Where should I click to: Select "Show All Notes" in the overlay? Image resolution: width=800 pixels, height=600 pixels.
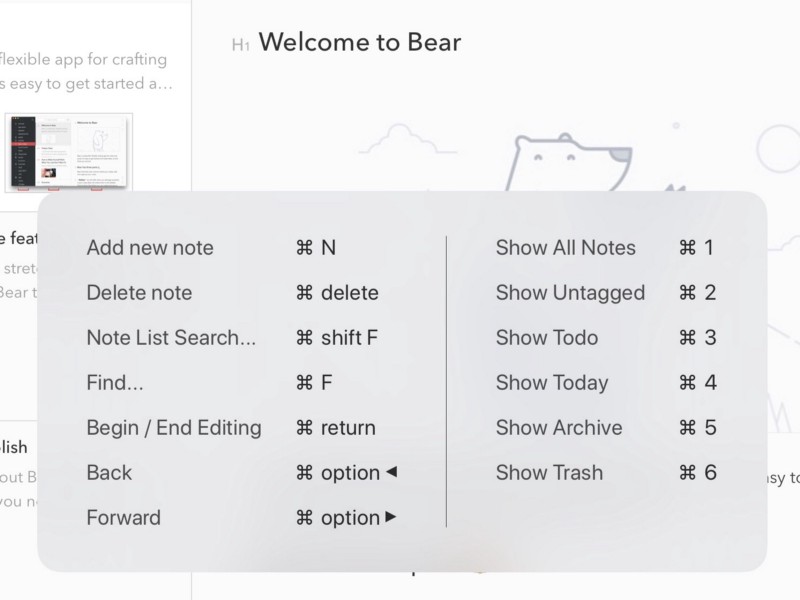click(x=566, y=248)
